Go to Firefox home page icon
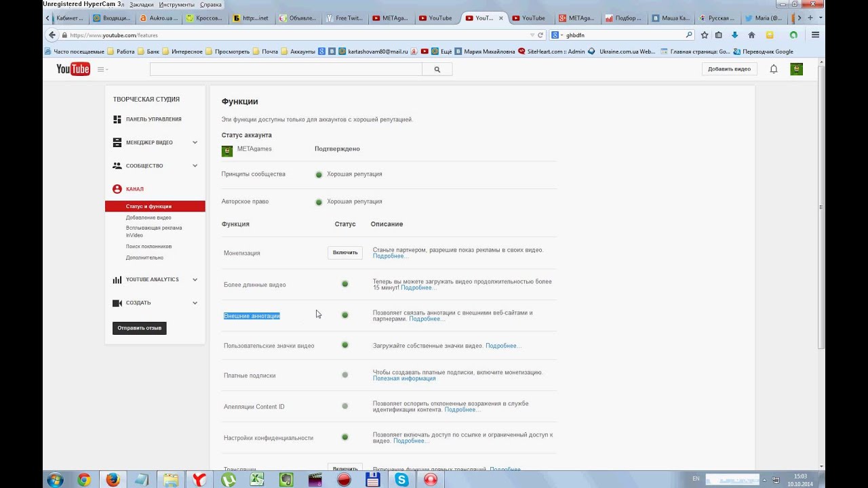 (751, 35)
